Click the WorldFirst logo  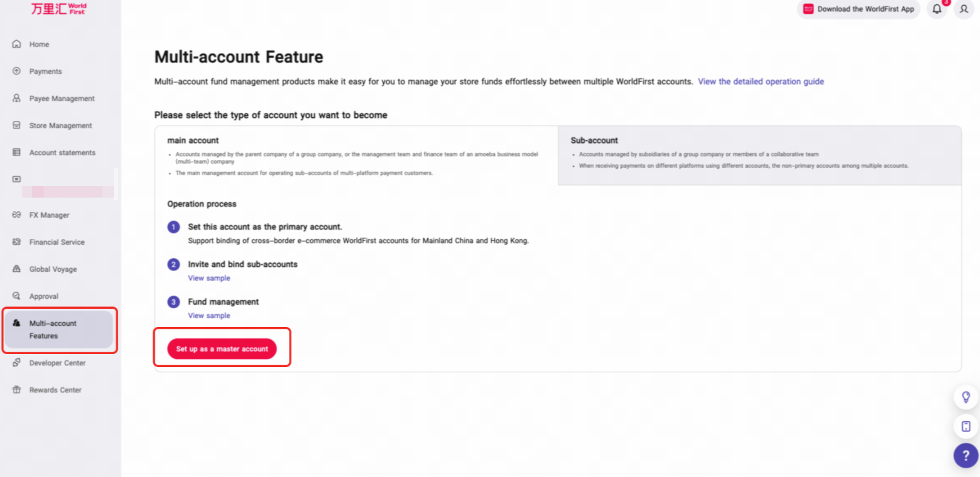tap(59, 8)
